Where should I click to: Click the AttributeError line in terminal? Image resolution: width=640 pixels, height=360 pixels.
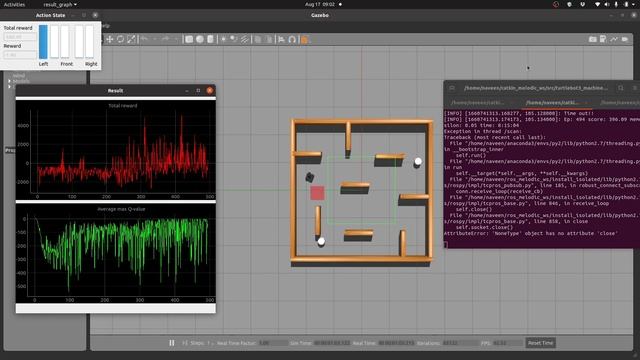[531, 233]
